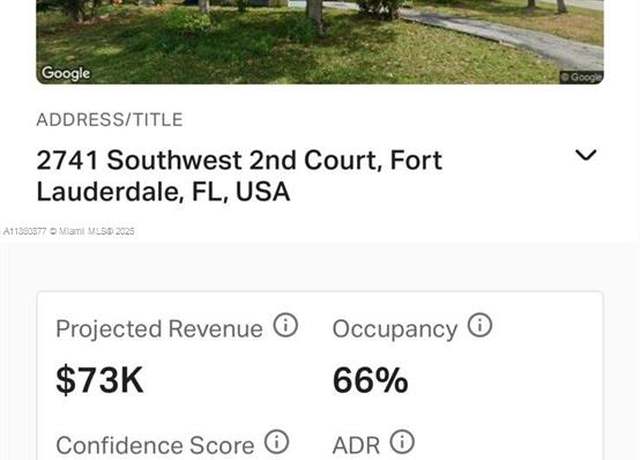Image resolution: width=640 pixels, height=460 pixels.
Task: Click the Occupancy label text
Action: pos(395,329)
